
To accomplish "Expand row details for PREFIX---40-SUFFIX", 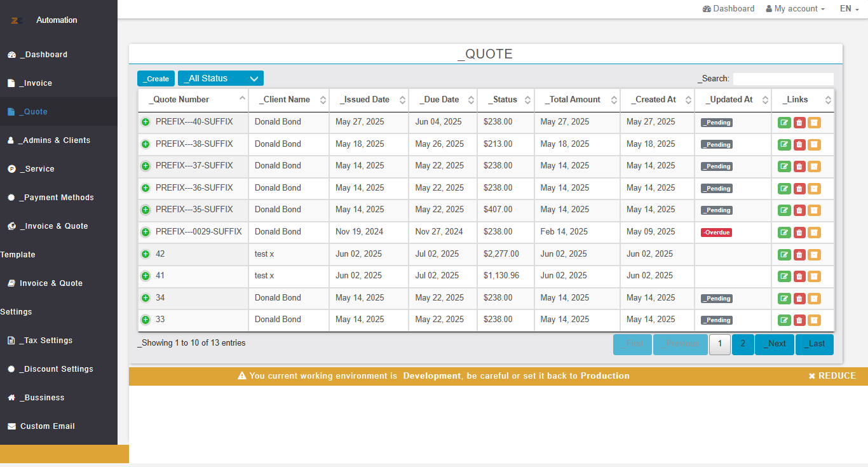I will click(x=146, y=122).
